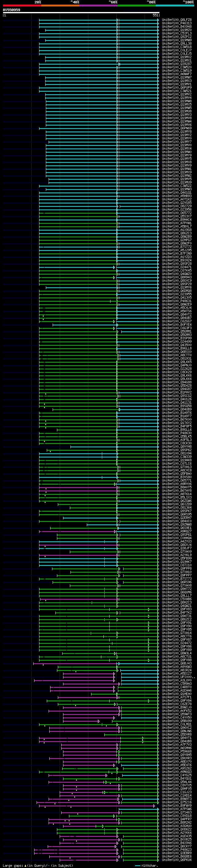Click the UniRef100_Q2ERH7 label
Image resolution: width=197 pixels, height=868 pixels.
[x=177, y=518]
